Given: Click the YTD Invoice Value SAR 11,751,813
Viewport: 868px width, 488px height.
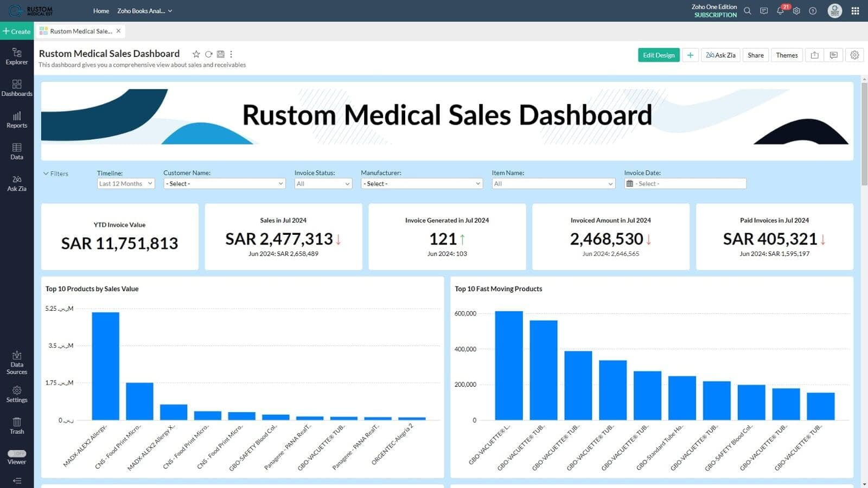Looking at the screenshot, I should coord(119,243).
